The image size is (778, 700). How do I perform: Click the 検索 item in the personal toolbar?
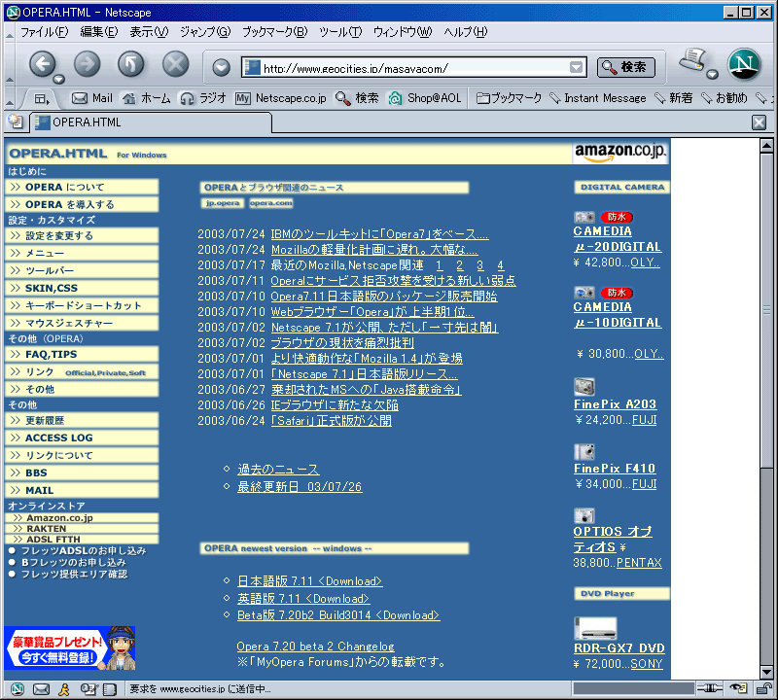357,98
